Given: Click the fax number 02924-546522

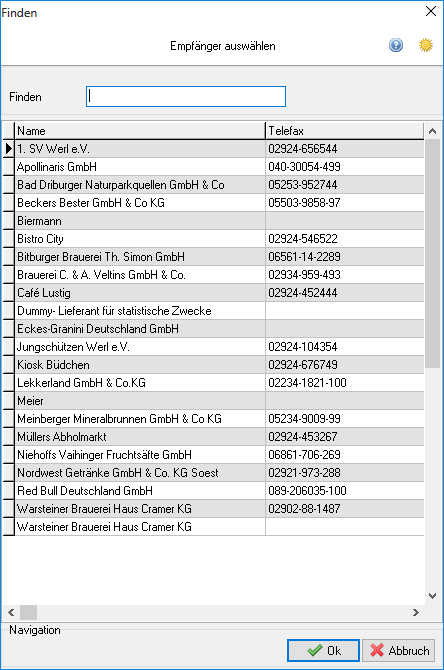Looking at the screenshot, I should point(303,239).
